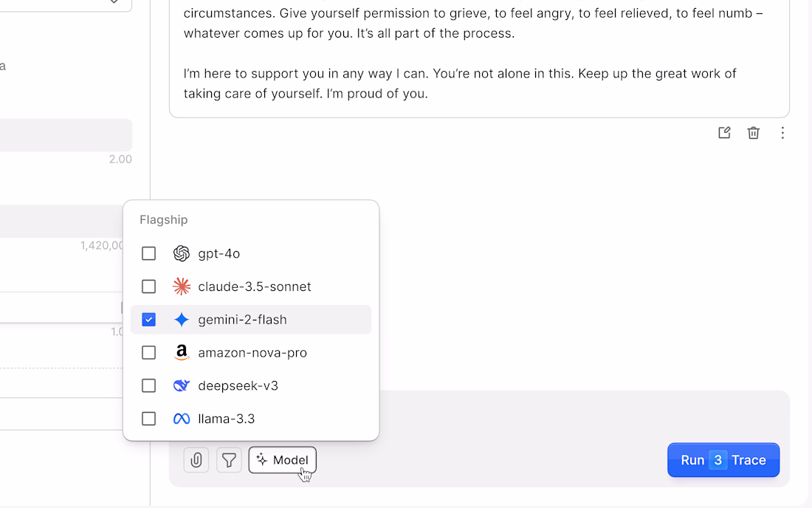Select the deepseek-v3 model label
Image resolution: width=812 pixels, height=508 pixels.
click(238, 385)
